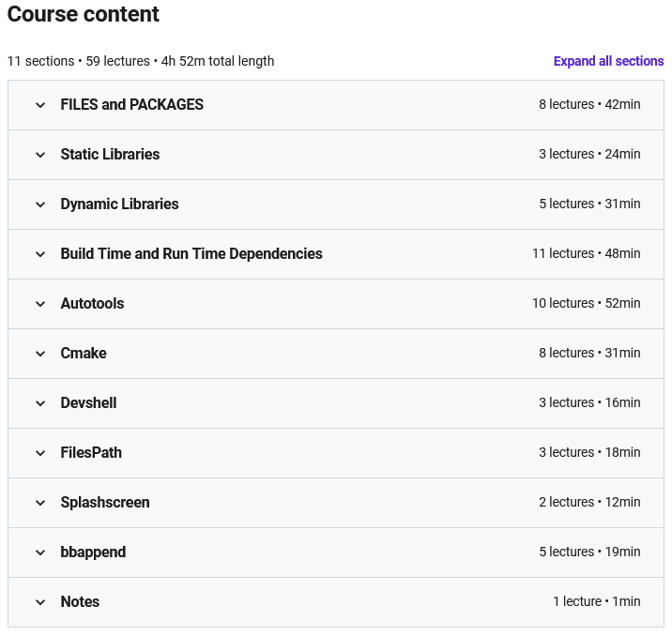Viewport: 672px width, 636px height.
Task: Click the chevron next to FILES and PACKAGES
Action: coord(40,105)
